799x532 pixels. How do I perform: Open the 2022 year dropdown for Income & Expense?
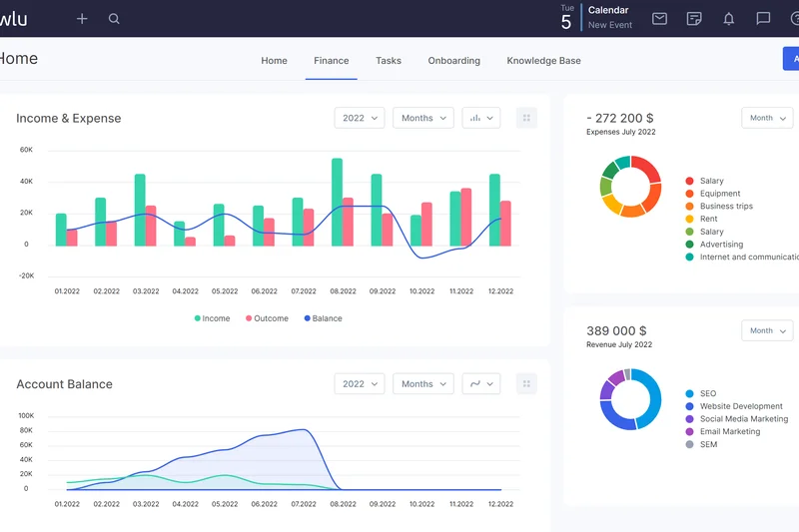[360, 118]
